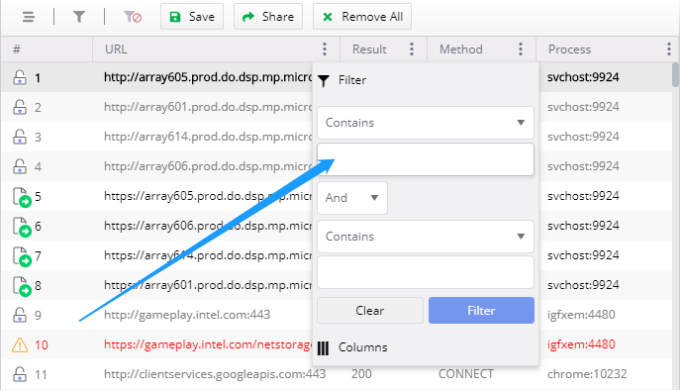This screenshot has width=681, height=391.
Task: Select the http://array606.prod.do.dsp.mp URL in row 4
Action: click(x=208, y=166)
